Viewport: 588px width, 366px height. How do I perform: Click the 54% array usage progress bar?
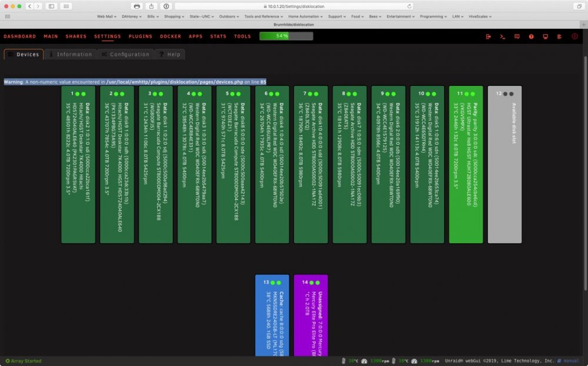[x=286, y=36]
